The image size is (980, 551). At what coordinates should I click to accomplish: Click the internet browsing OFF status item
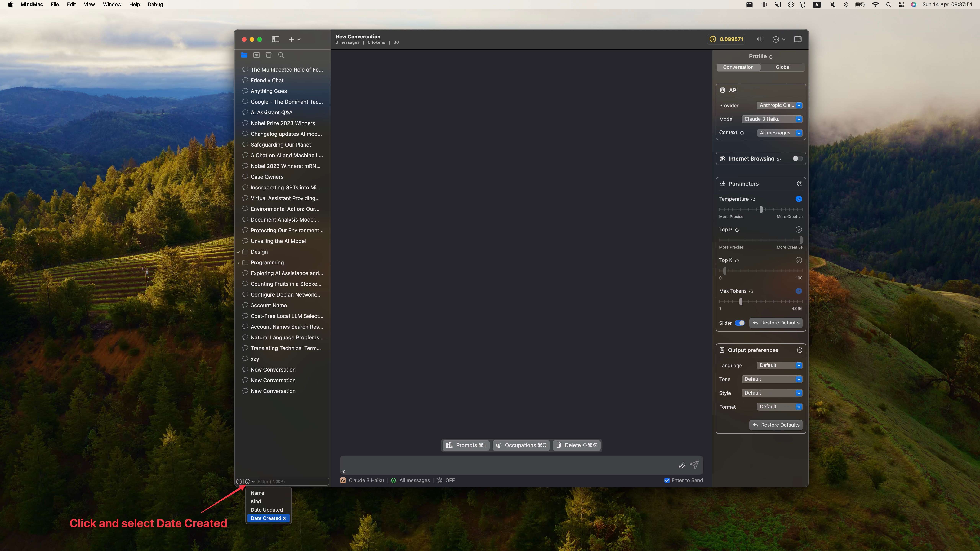445,480
